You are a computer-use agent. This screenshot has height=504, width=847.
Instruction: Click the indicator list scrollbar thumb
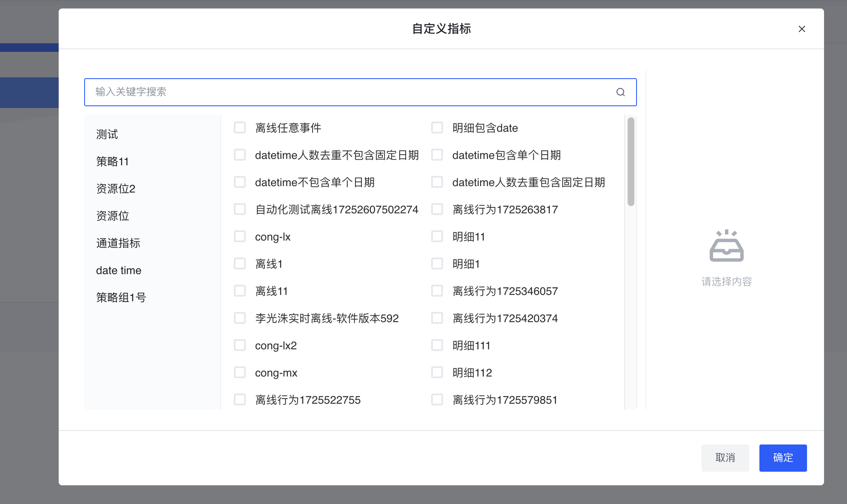point(631,161)
